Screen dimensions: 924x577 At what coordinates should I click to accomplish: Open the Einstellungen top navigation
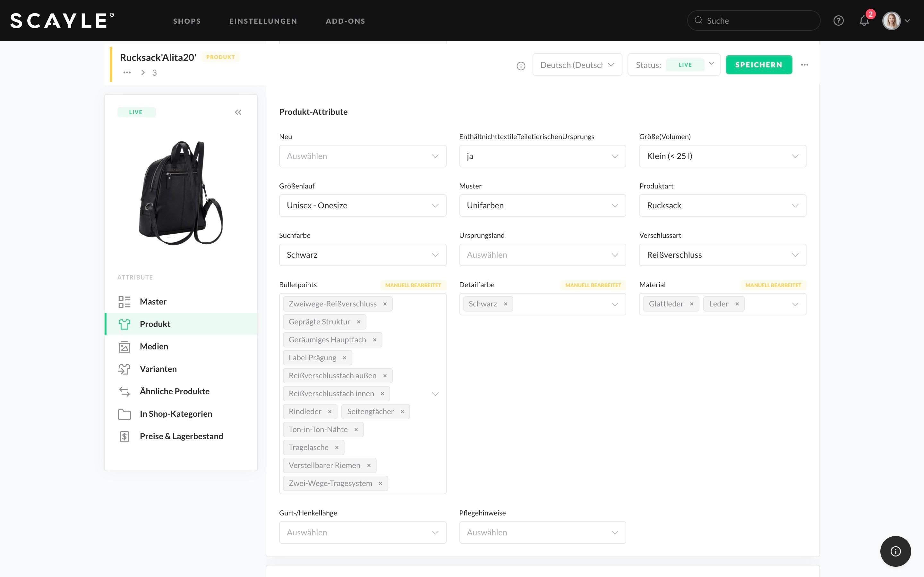(x=263, y=21)
